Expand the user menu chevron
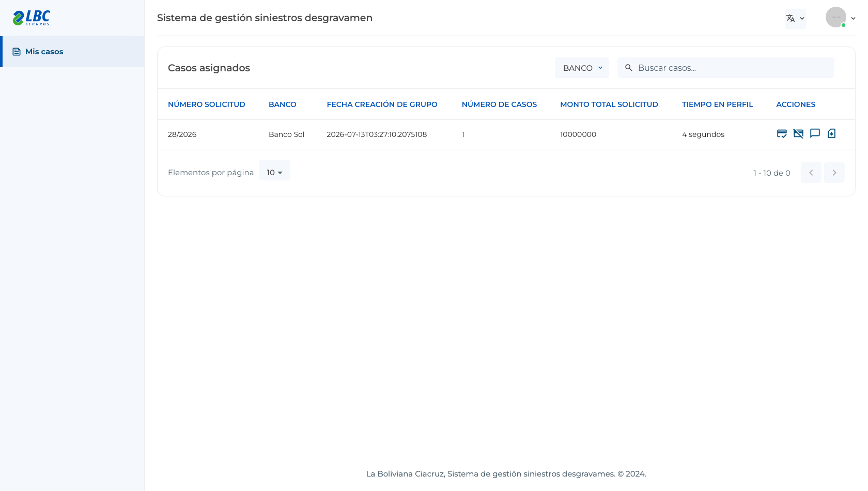This screenshot has width=868, height=491. point(853,18)
